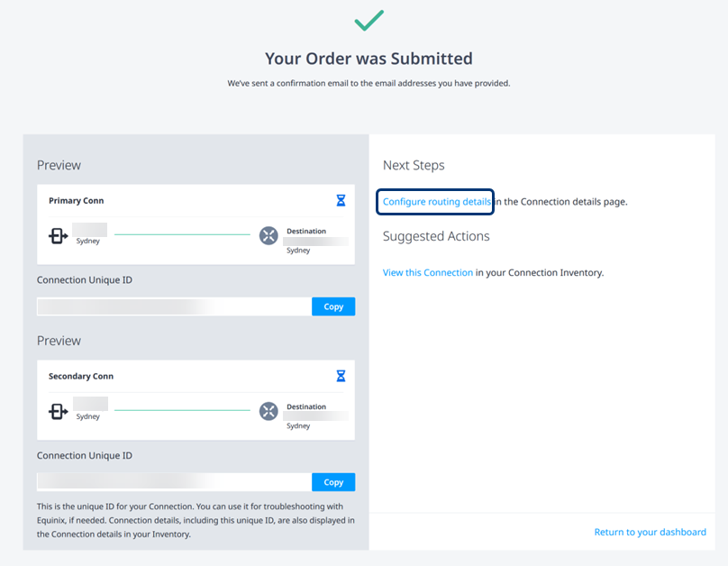Click the green order submitted checkmark
Image resolution: width=728 pixels, height=566 pixels.
(x=369, y=21)
